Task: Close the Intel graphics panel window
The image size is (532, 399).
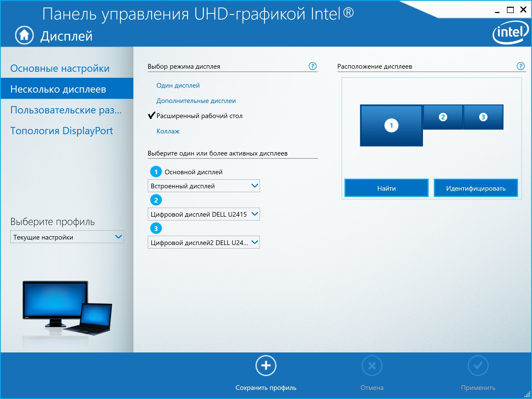Action: click(523, 10)
